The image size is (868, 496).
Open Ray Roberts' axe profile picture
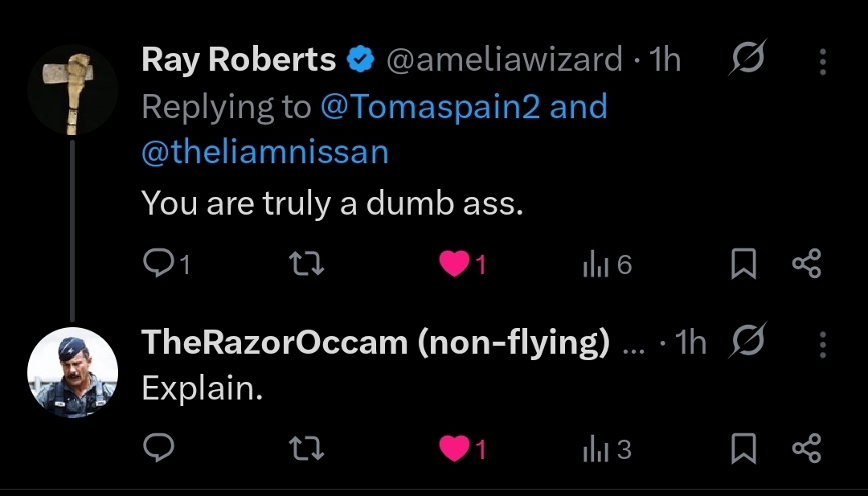pos(72,89)
